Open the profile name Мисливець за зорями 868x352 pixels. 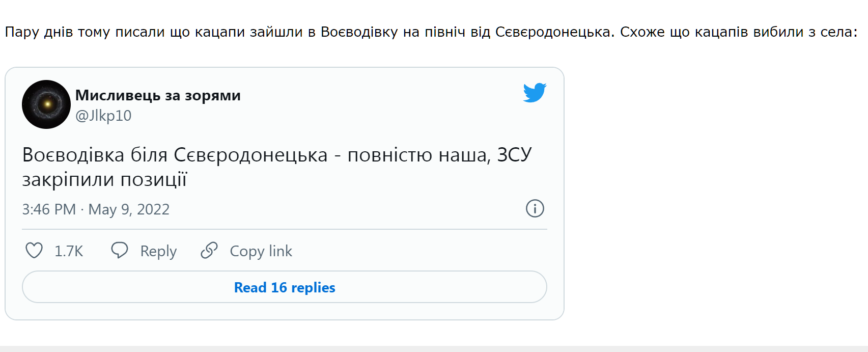point(158,95)
